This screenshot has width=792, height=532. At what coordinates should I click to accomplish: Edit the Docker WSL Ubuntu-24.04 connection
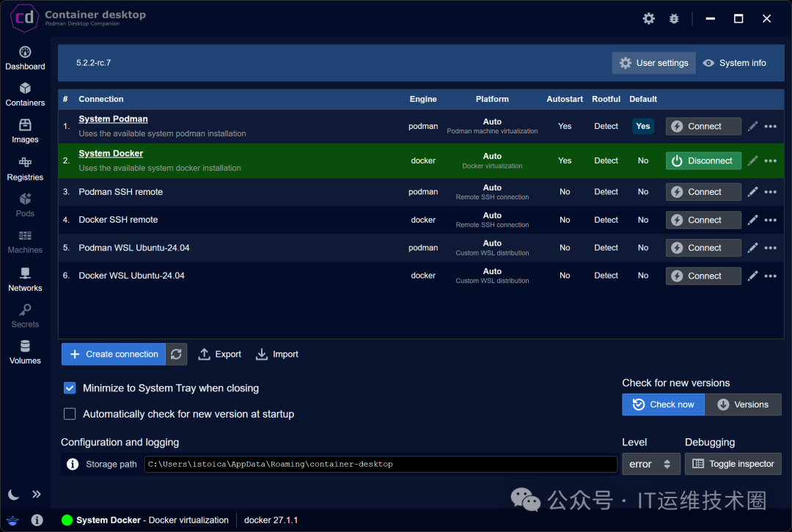(x=752, y=276)
